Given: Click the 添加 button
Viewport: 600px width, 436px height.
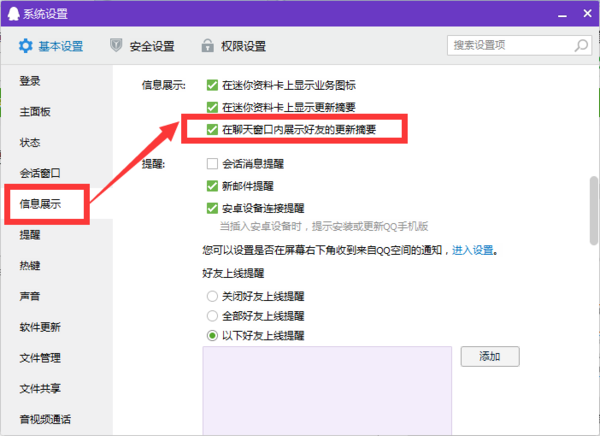Looking at the screenshot, I should pyautogui.click(x=490, y=356).
